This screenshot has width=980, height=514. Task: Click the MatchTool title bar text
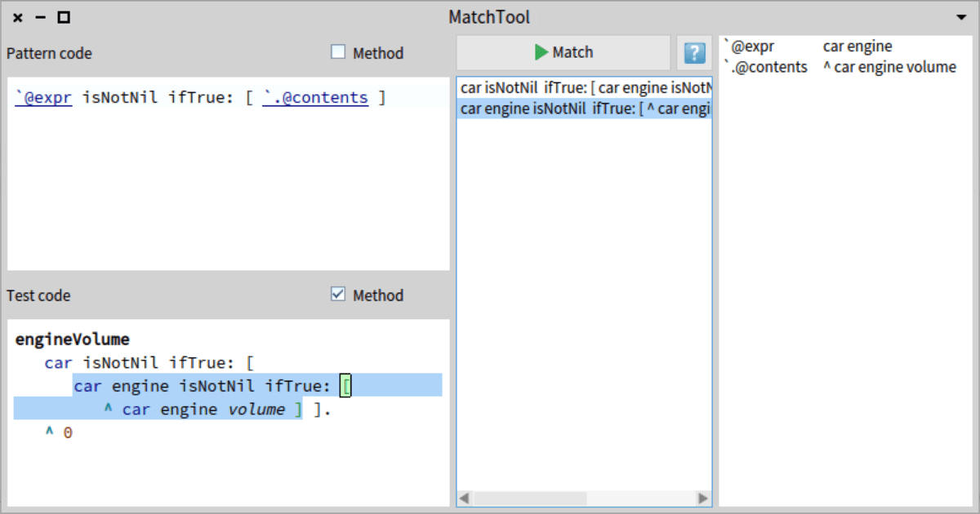pyautogui.click(x=489, y=17)
